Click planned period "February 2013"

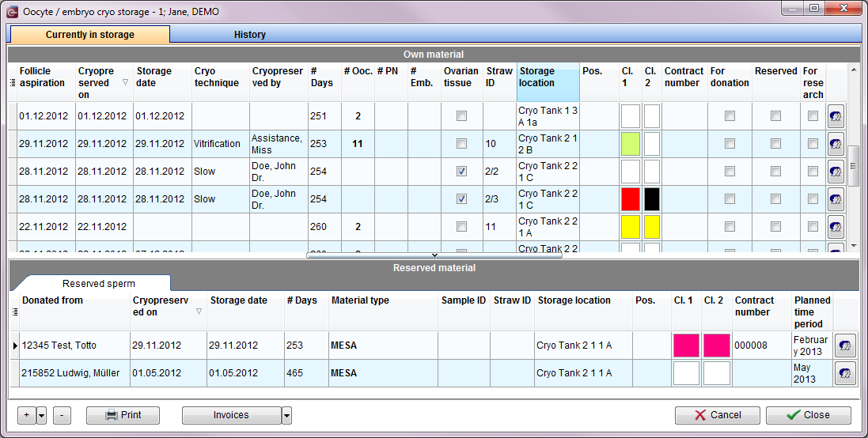pos(812,345)
